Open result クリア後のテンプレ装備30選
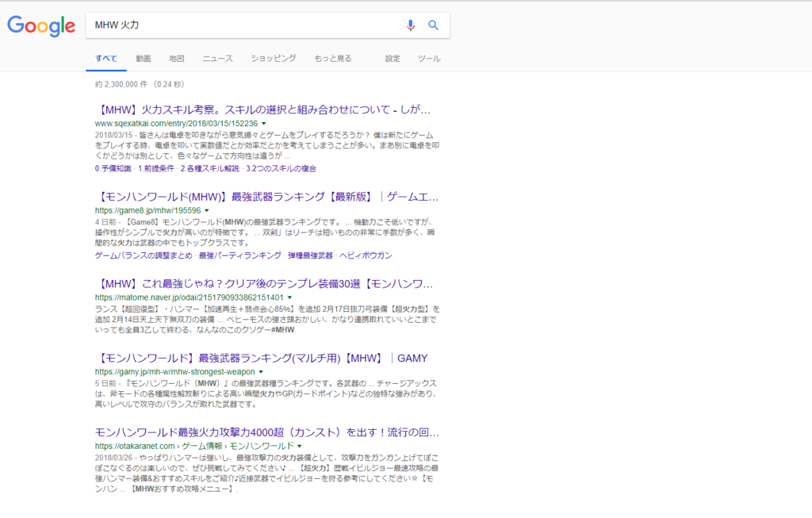812x518 pixels. 264,284
